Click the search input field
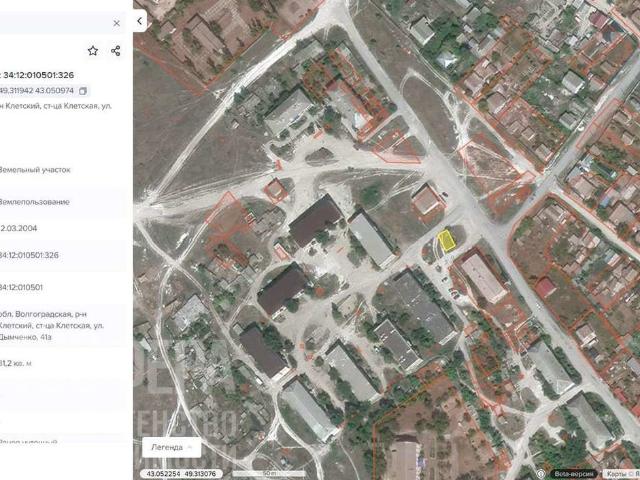The image size is (640, 480). point(50,22)
